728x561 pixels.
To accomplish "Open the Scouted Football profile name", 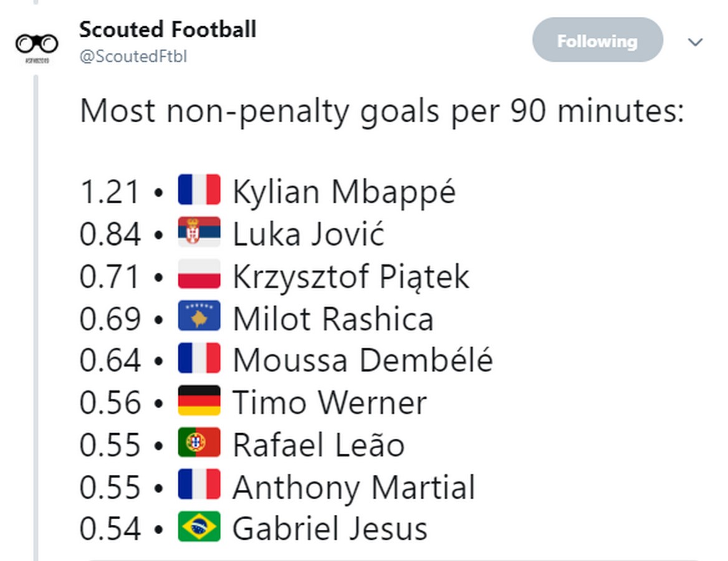I will click(x=168, y=29).
